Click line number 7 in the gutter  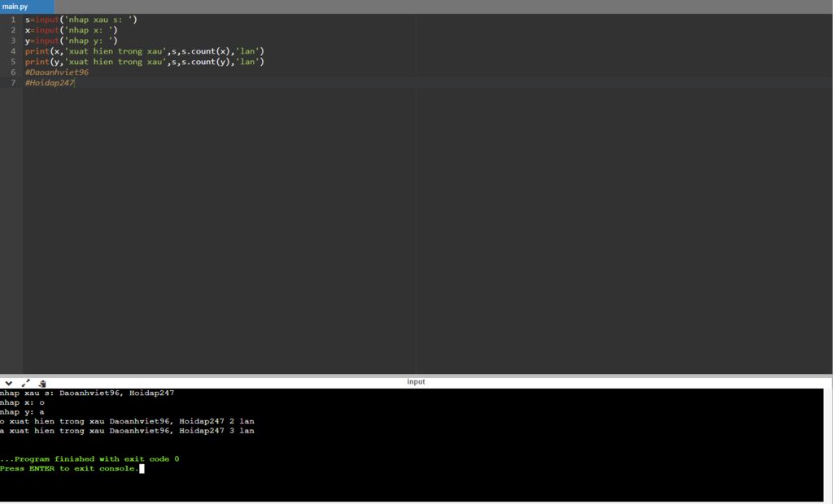[13, 83]
